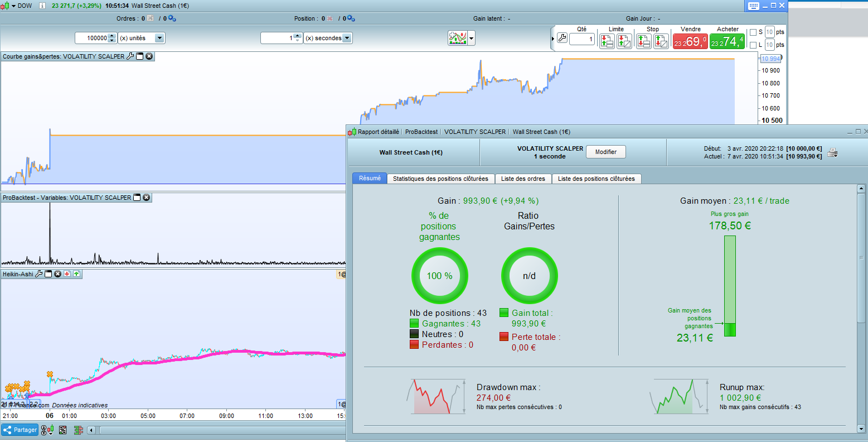Click the '% de positions gagnantes' 100 % donut chart
The width and height of the screenshot is (868, 442).
click(x=440, y=276)
